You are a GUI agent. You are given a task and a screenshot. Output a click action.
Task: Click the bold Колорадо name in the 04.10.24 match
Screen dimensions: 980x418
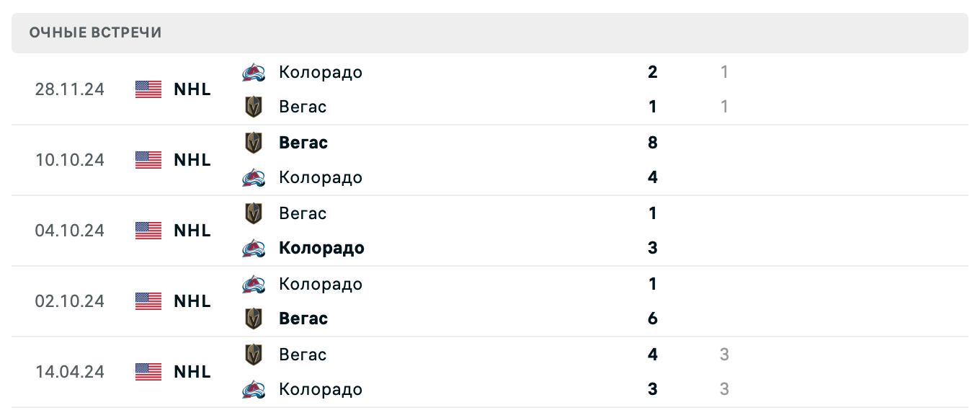click(321, 248)
